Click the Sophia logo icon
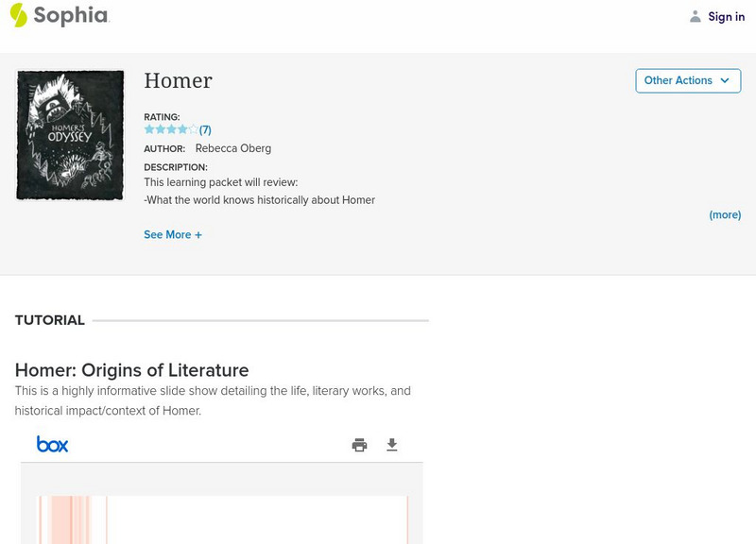The width and height of the screenshot is (756, 544). click(18, 15)
